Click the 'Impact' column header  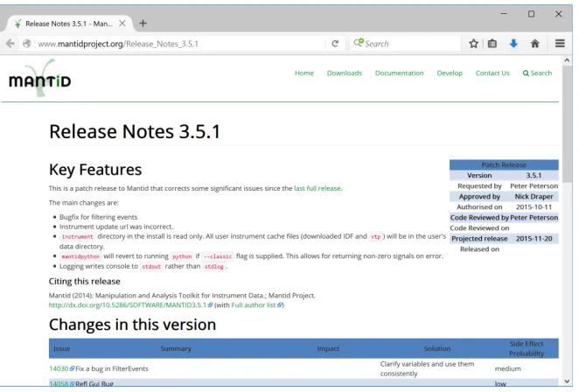pyautogui.click(x=328, y=348)
